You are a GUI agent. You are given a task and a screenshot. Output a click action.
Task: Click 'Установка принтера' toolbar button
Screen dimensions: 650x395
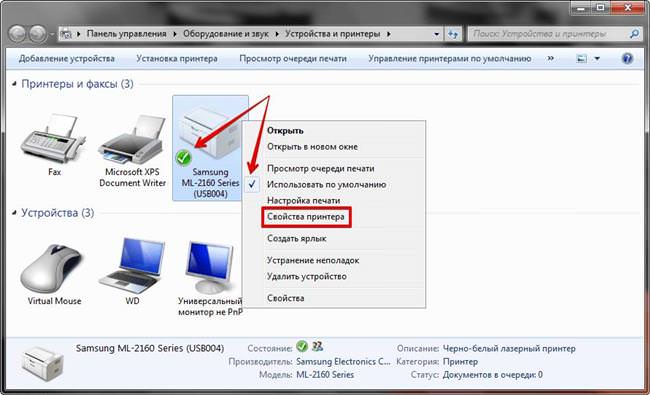tap(177, 59)
